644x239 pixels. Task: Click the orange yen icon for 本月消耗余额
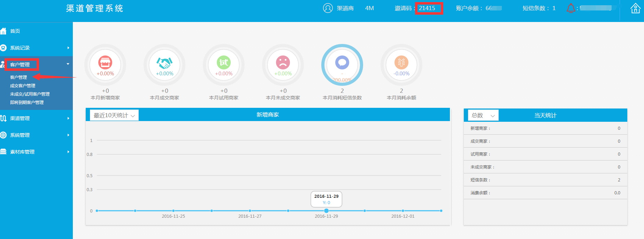coord(401,62)
